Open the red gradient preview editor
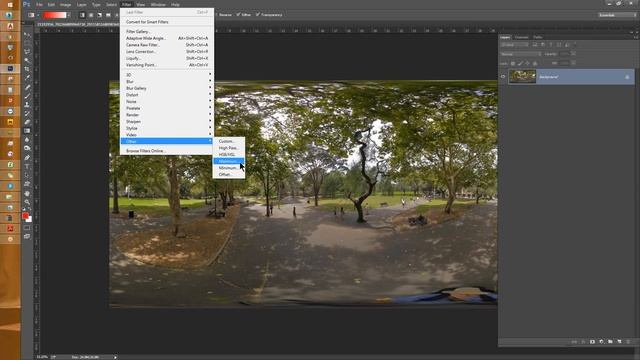Screen dimensions: 640x360 coord(55,15)
